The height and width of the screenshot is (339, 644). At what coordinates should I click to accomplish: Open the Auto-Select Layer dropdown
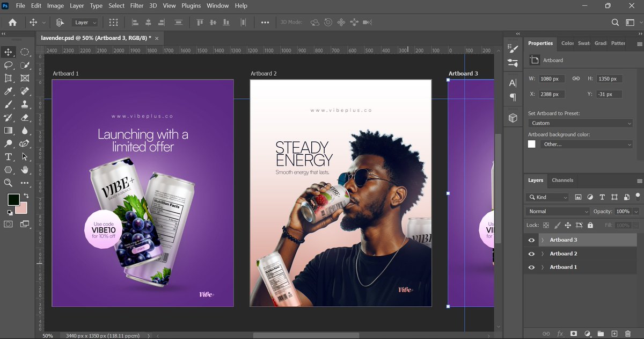[85, 23]
